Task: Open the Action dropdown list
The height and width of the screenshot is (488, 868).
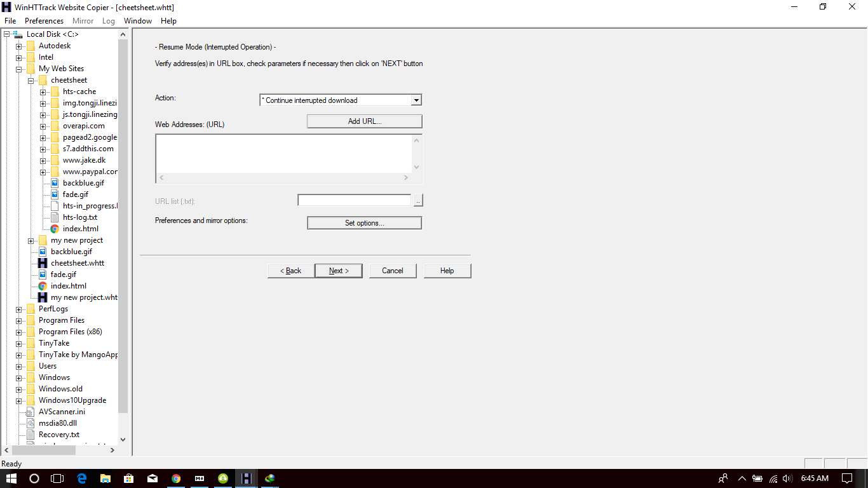Action: 417,100
